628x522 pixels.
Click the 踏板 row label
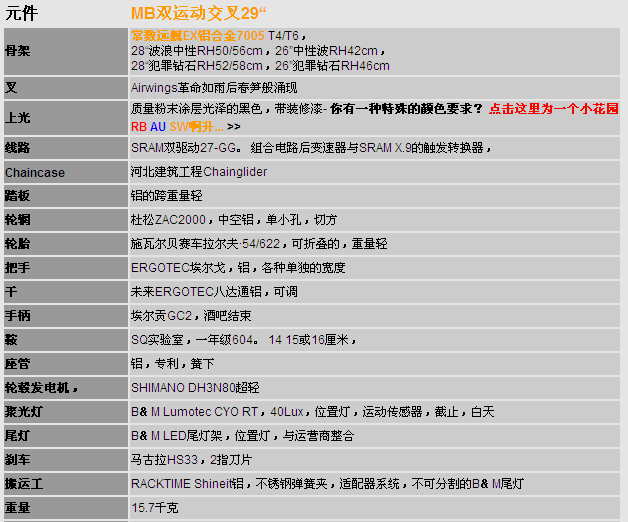click(x=17, y=196)
